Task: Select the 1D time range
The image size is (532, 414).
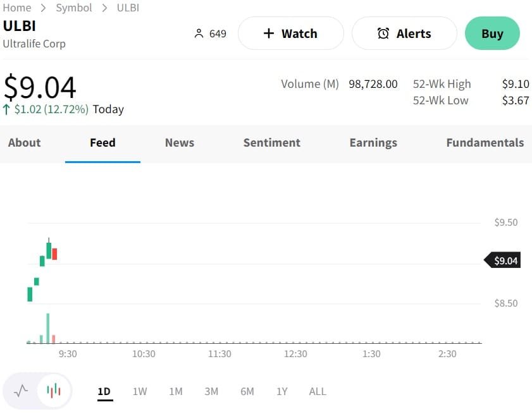Action: click(x=104, y=391)
